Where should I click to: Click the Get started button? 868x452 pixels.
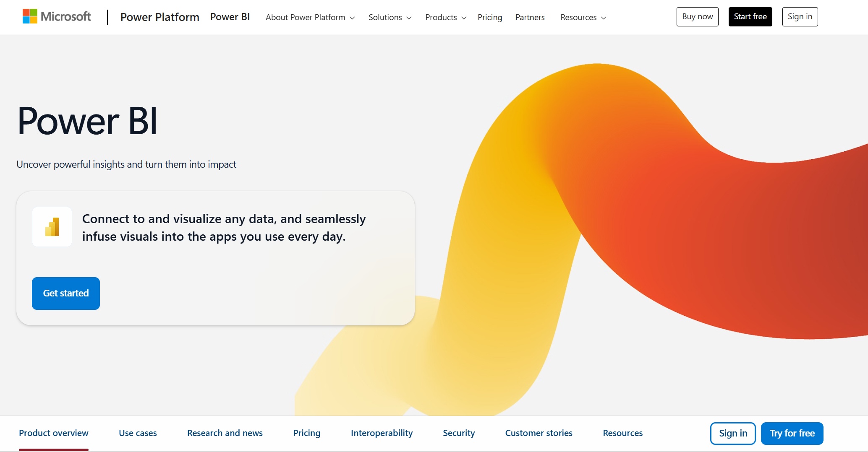click(65, 293)
